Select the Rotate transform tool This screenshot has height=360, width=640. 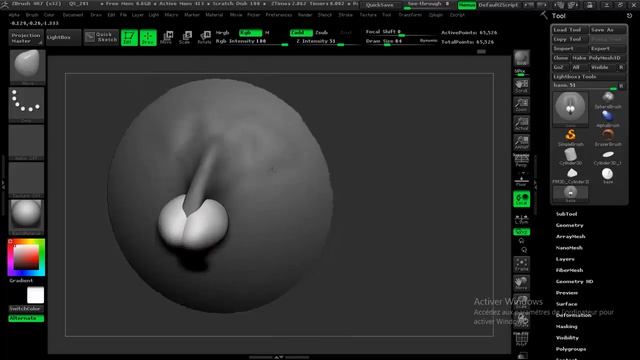point(204,38)
